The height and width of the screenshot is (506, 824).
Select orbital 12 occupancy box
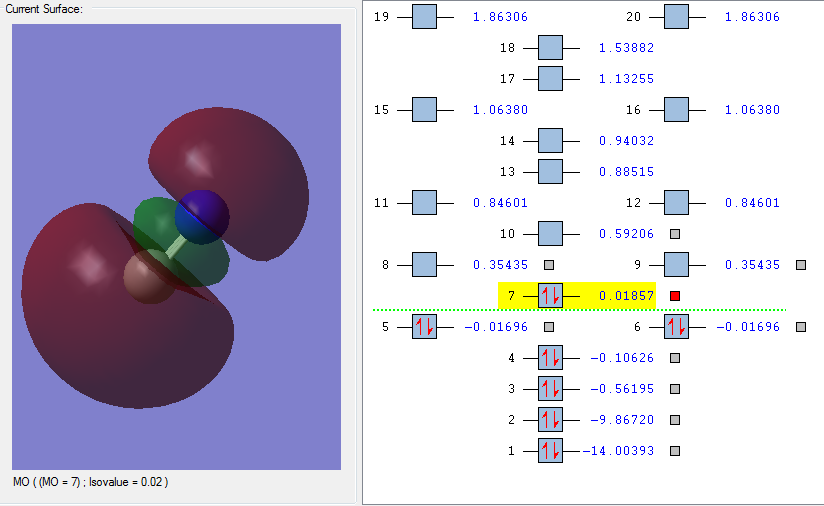tap(676, 203)
